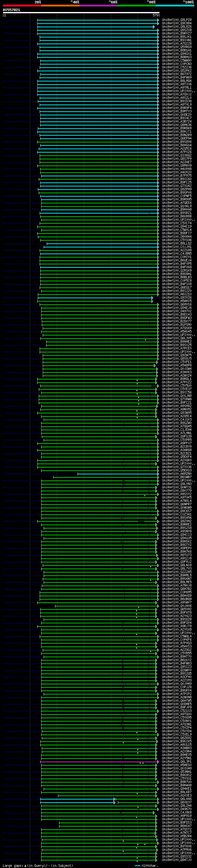The image size is (197, 868).
Task: Open hit UniRef100_Q9C884
Action: [177, 23]
